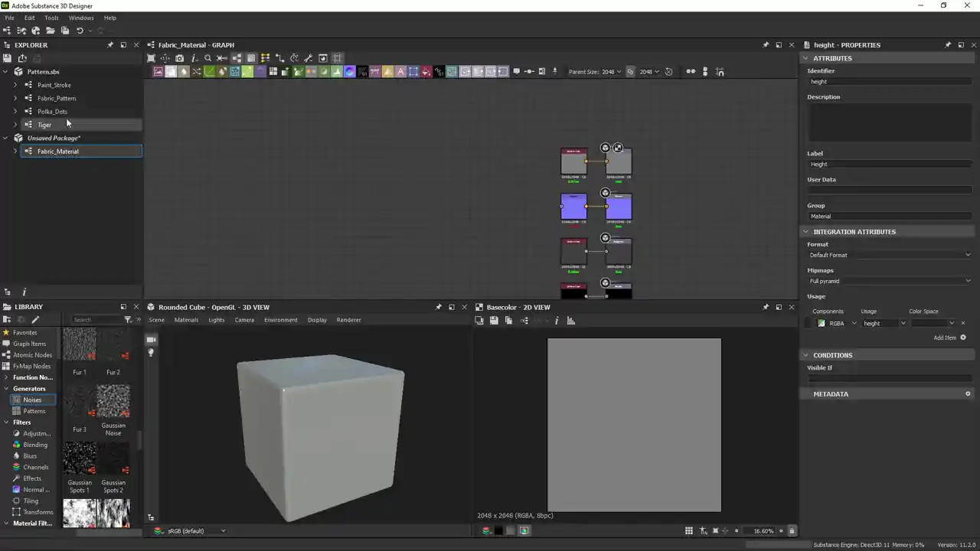Viewport: 980px width, 551px height.
Task: Select the Patterns generator category
Action: [x=34, y=411]
